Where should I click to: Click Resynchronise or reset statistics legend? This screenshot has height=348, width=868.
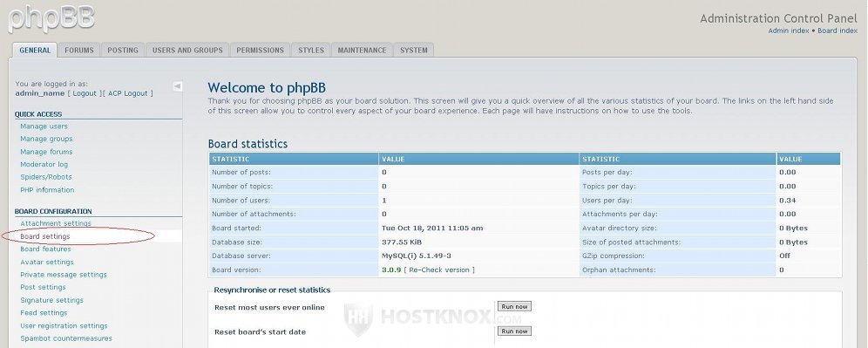273,290
